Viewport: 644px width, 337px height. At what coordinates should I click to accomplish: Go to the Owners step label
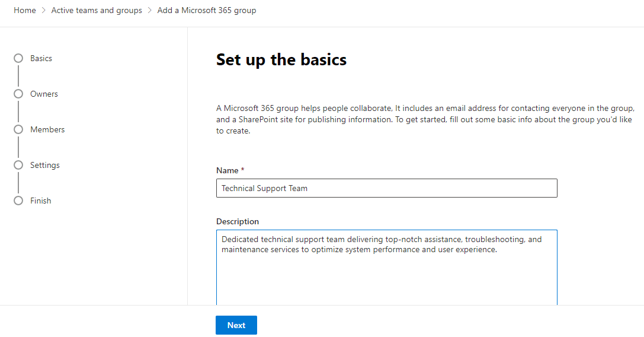point(44,94)
